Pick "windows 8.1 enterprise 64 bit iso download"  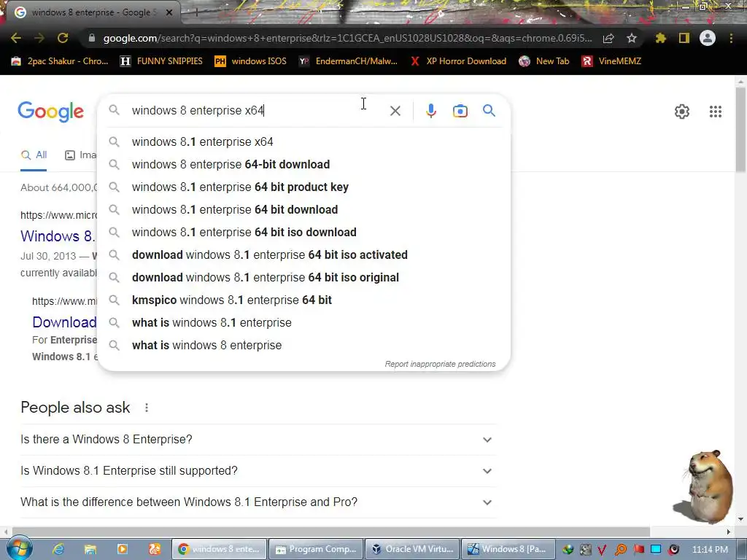pyautogui.click(x=303, y=233)
